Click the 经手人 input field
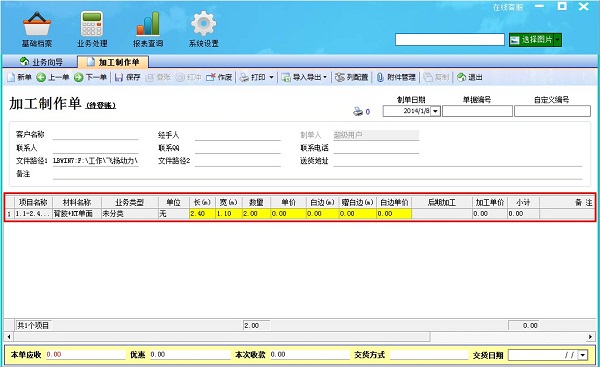600x367 pixels. click(x=238, y=135)
